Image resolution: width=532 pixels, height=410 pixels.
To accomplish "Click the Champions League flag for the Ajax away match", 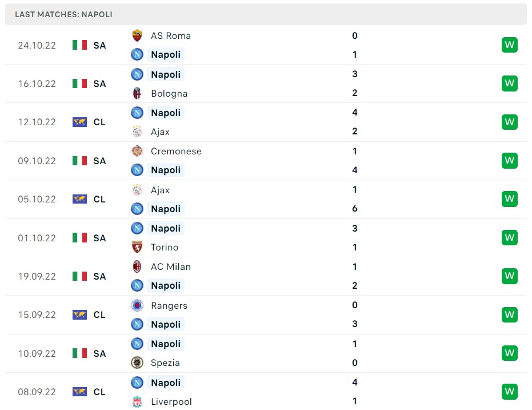I will (80, 199).
